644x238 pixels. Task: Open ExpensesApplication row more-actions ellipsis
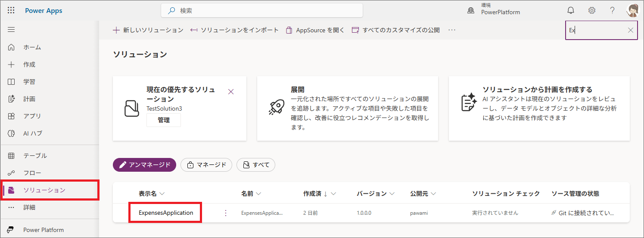(x=225, y=213)
